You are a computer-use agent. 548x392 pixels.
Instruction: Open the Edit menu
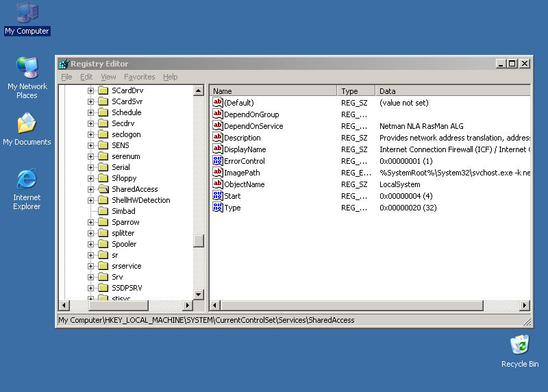point(86,77)
